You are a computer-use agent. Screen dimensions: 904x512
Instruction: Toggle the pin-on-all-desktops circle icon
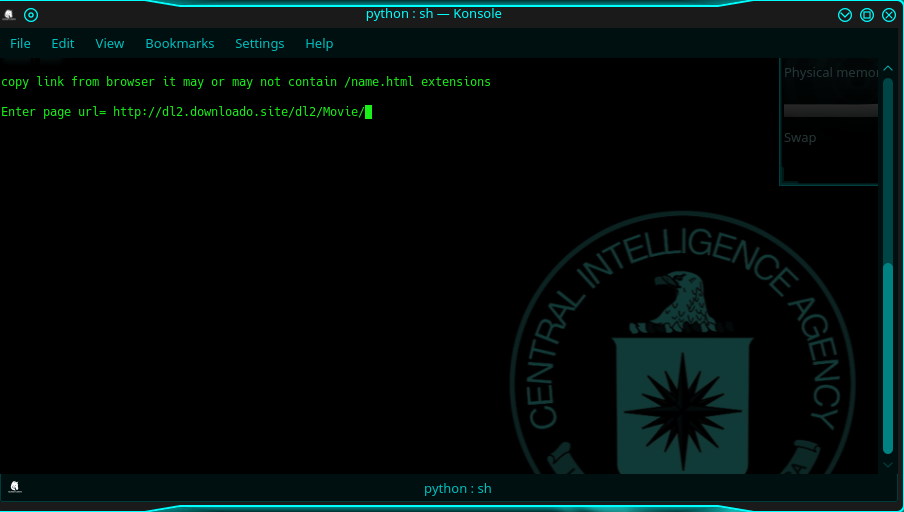(31, 15)
